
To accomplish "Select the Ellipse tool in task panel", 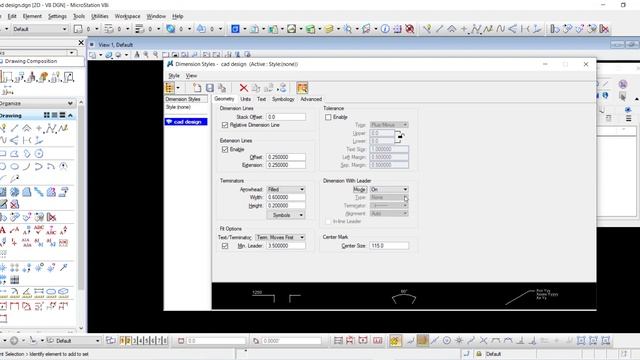I will pyautogui.click(x=15, y=166).
